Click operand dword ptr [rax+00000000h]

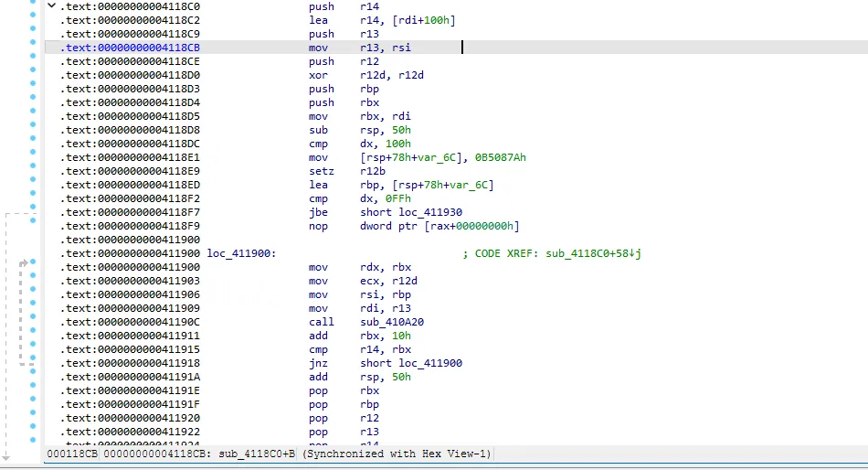tap(439, 226)
